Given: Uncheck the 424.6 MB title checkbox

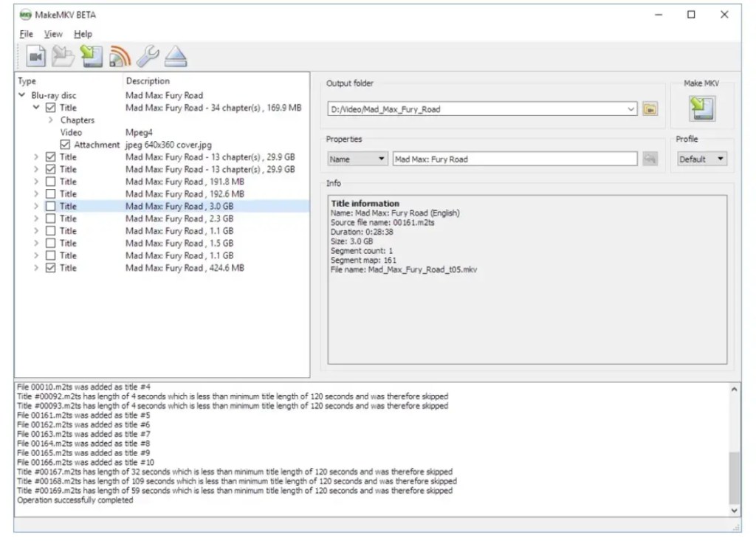Looking at the screenshot, I should point(50,268).
